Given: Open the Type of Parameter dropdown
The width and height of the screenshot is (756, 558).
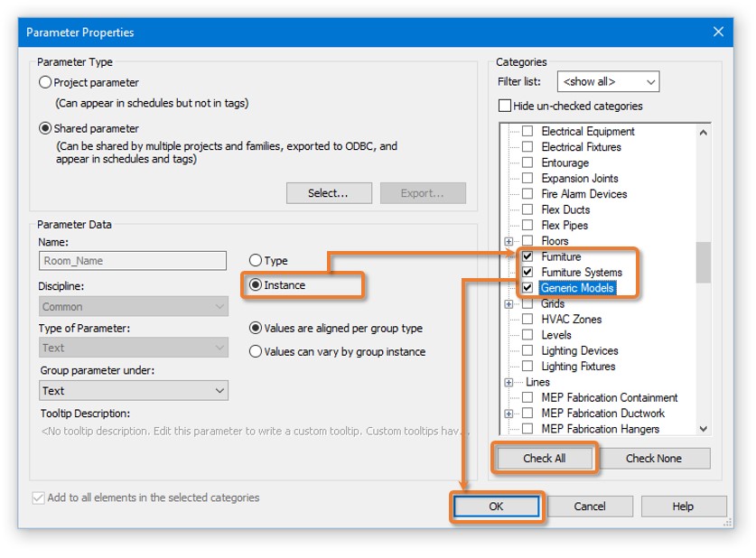Looking at the screenshot, I should 133,348.
